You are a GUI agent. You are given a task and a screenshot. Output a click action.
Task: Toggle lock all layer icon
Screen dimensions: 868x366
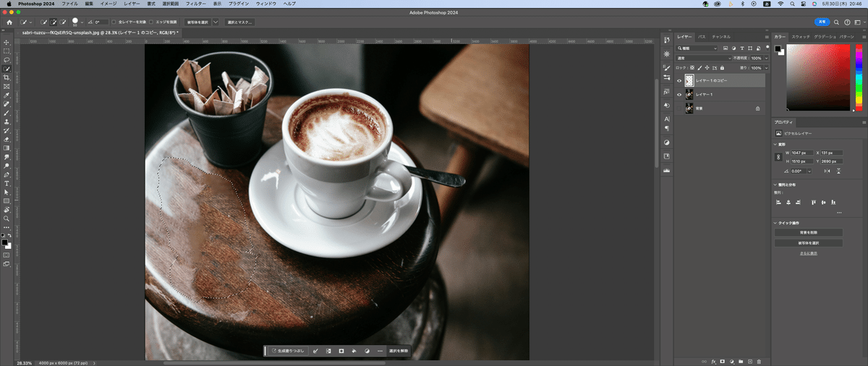722,67
